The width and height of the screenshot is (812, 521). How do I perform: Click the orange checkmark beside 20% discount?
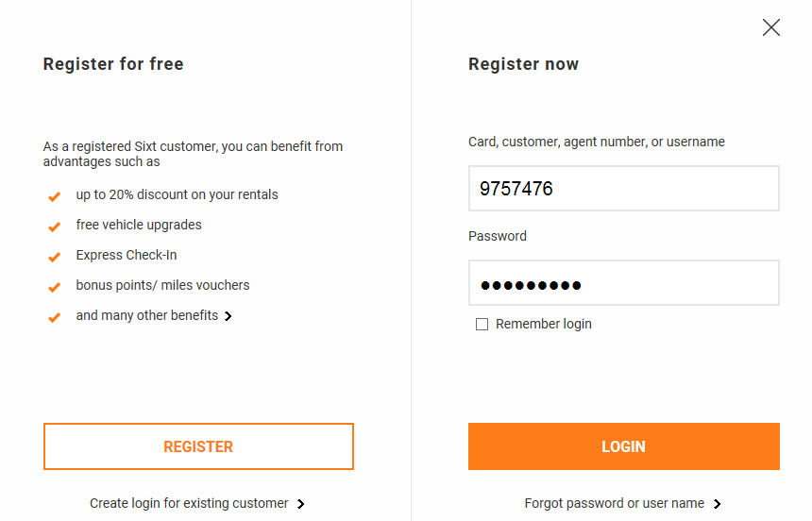point(54,196)
